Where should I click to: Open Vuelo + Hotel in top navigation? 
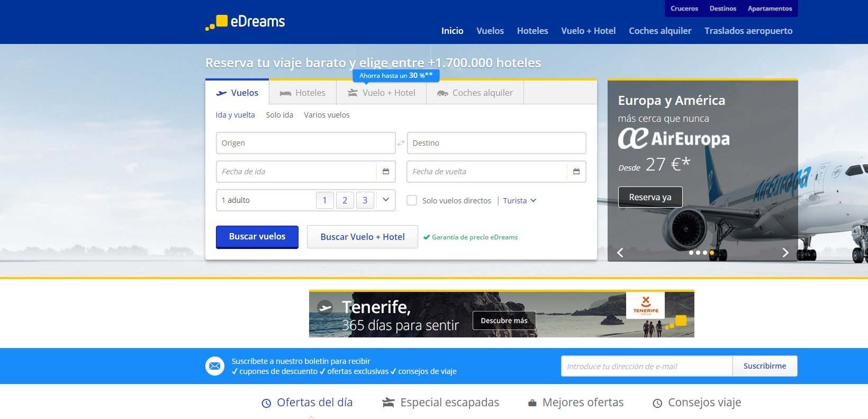coord(589,31)
